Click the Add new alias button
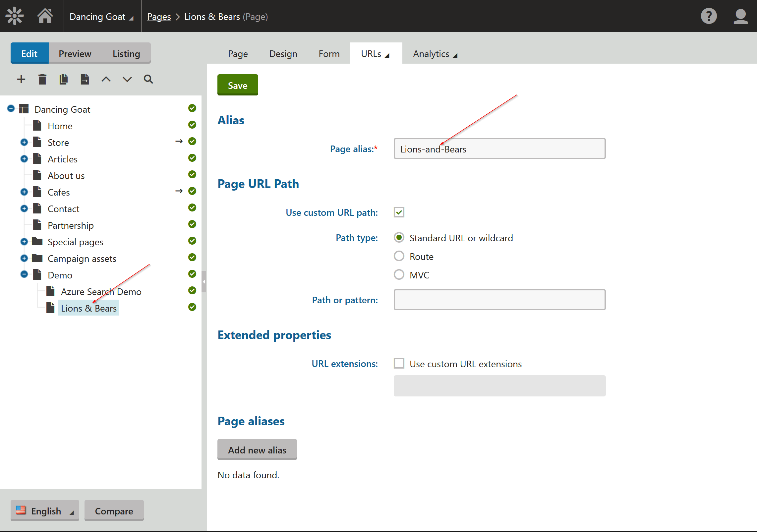Screen dimensions: 757x532 pyautogui.click(x=257, y=449)
